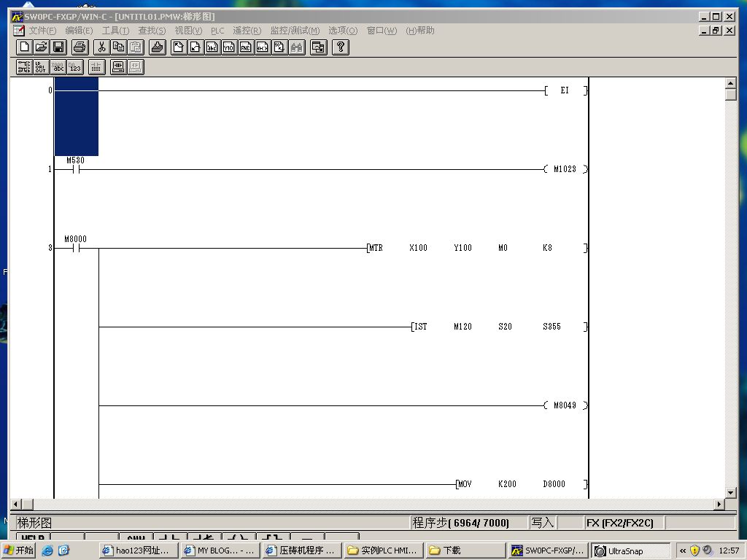Select the M1023 output coil
Viewport: 747px width, 560px height.
(x=565, y=169)
